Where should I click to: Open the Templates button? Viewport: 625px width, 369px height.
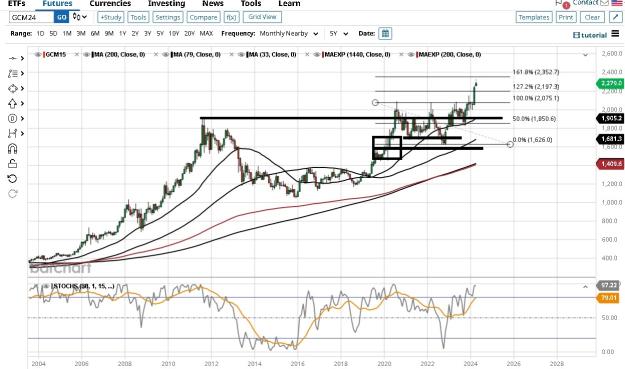pos(534,17)
